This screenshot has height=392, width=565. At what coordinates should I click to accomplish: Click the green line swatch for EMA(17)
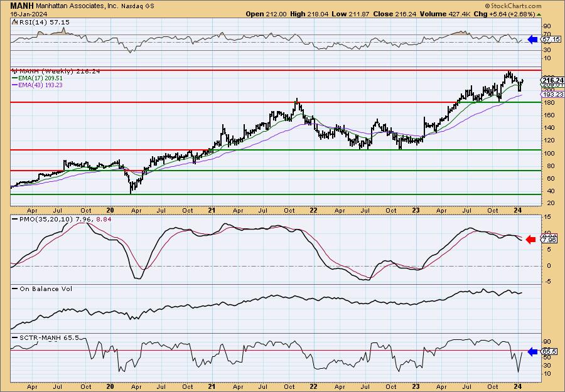[x=15, y=78]
